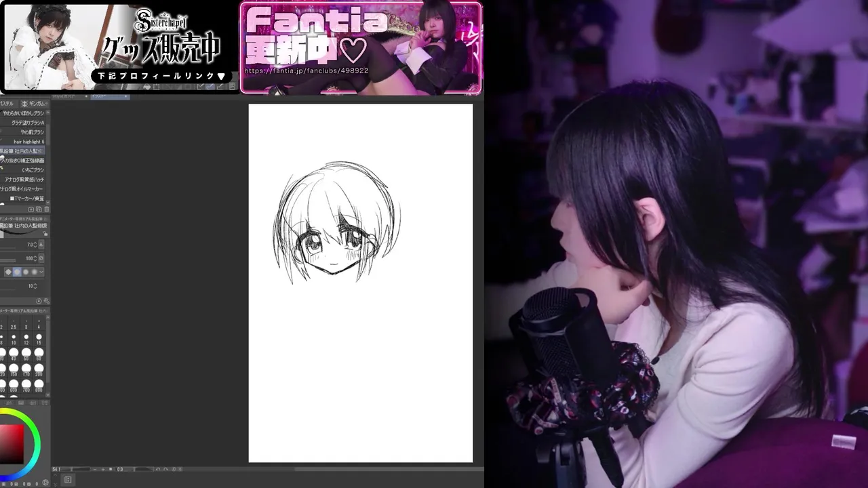Select the やわらかいぼかしブラシ brush
Image resolution: width=868 pixels, height=488 pixels.
pyautogui.click(x=23, y=113)
